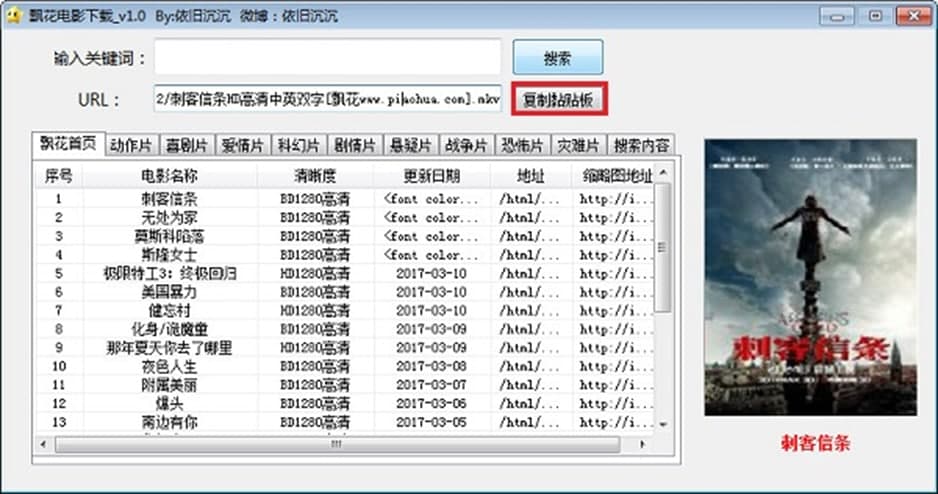Click the 电影名称 column header

(169, 176)
